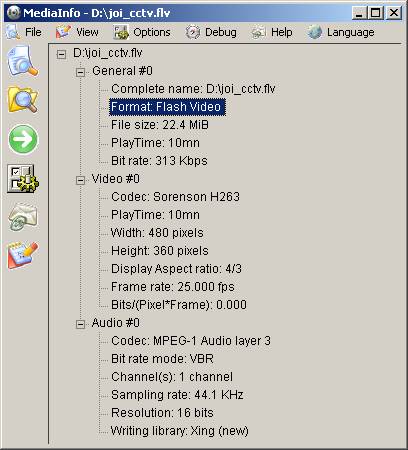Collapse the D:\joi_cctv.flv root node
408x450 pixels.
tap(61, 54)
